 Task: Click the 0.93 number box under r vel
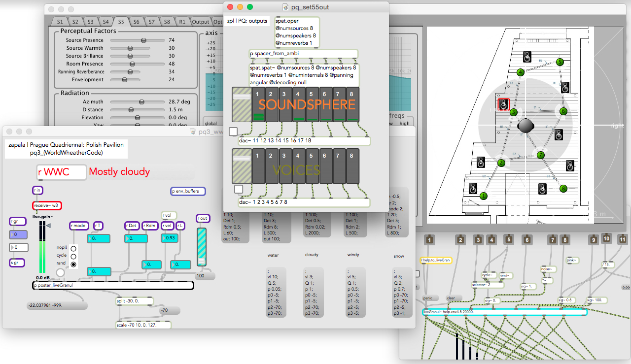pyautogui.click(x=170, y=238)
